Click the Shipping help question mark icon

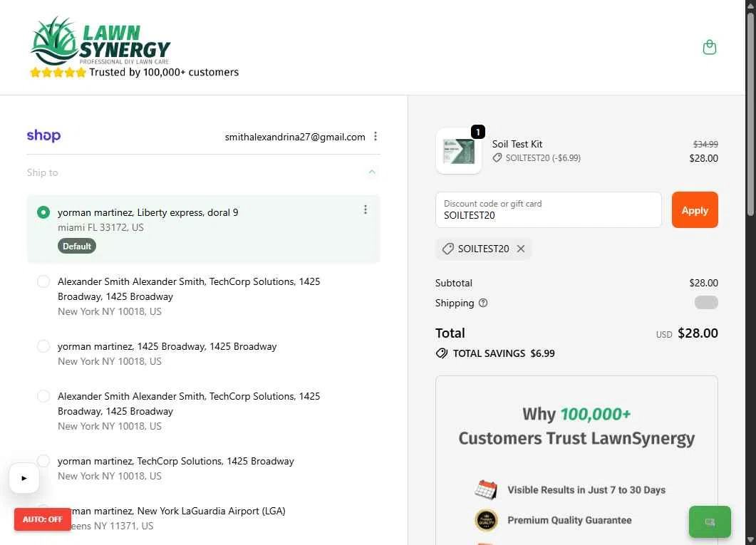(482, 303)
